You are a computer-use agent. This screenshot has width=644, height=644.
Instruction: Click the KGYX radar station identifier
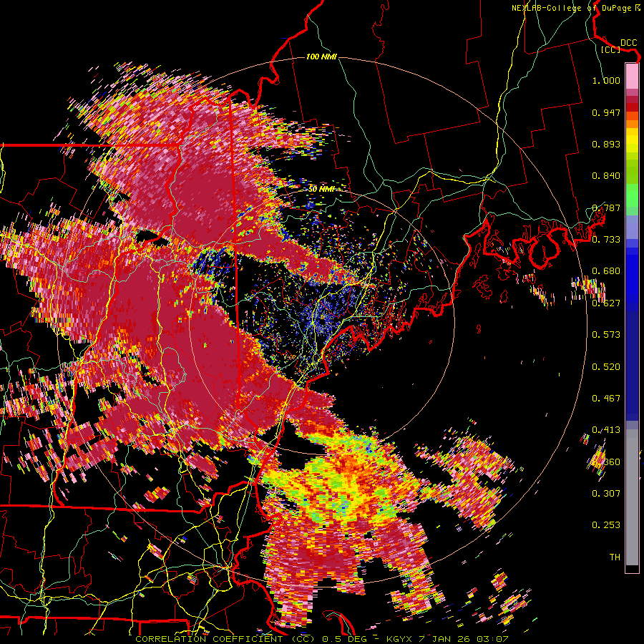(401, 639)
